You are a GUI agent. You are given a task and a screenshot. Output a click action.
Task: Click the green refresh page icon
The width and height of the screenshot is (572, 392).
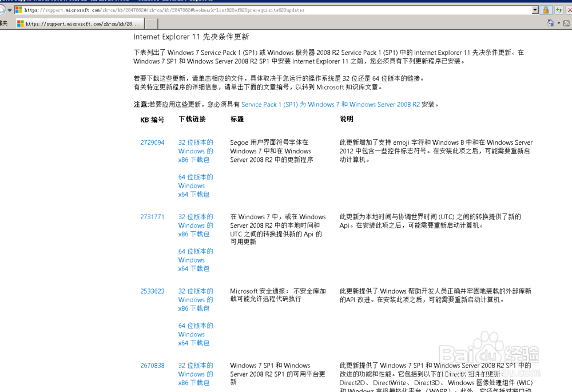[559, 10]
